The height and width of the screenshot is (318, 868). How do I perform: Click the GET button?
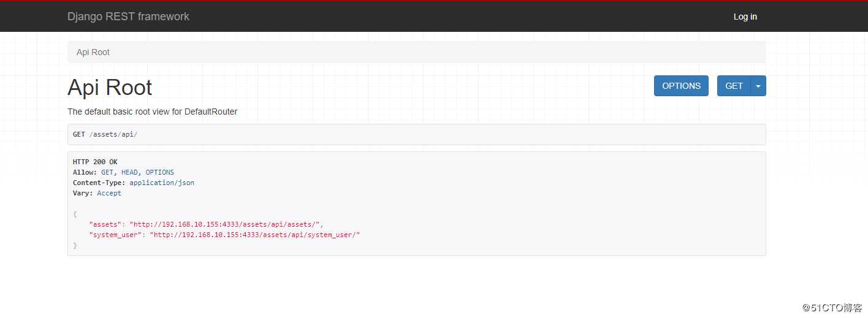pos(734,86)
